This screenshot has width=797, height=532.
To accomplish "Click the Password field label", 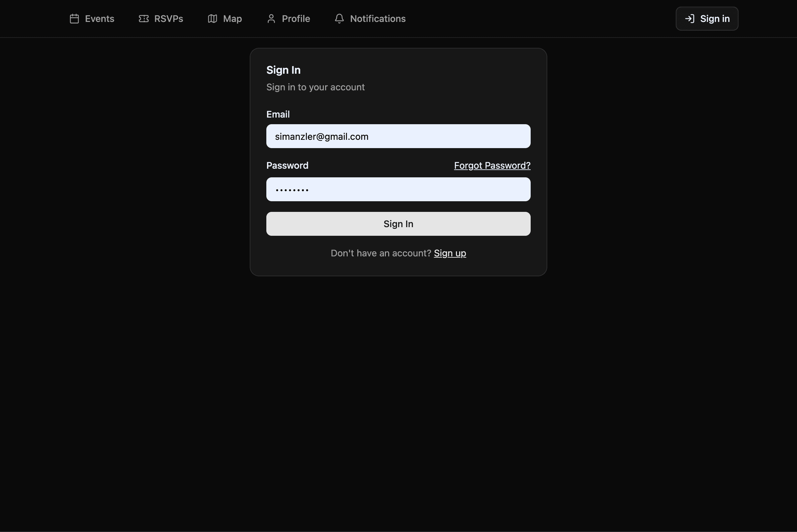I will coord(287,166).
